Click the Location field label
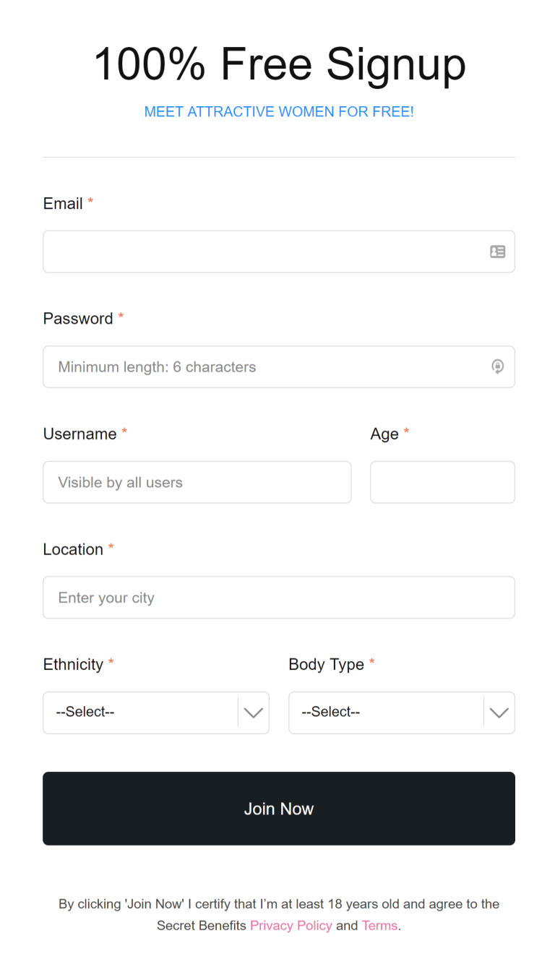The width and height of the screenshot is (555, 980). click(x=73, y=549)
